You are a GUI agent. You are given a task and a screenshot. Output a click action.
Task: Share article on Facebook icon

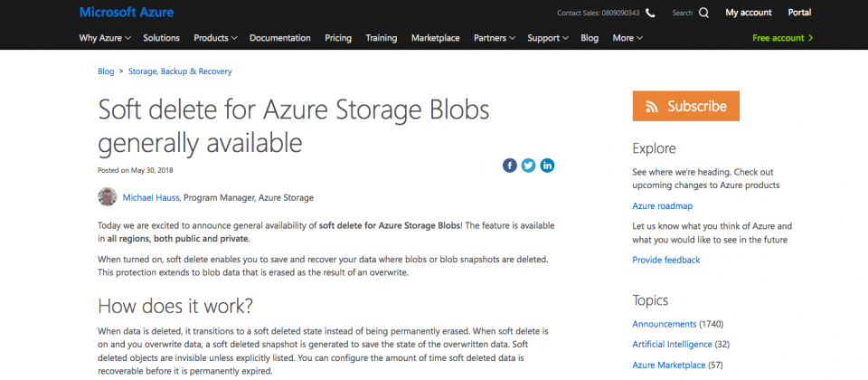tap(510, 165)
